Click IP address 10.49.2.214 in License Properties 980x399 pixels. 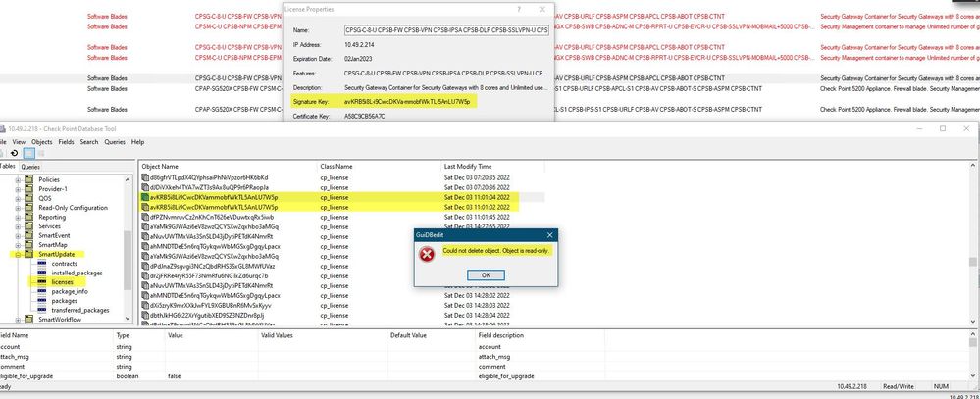(x=358, y=45)
